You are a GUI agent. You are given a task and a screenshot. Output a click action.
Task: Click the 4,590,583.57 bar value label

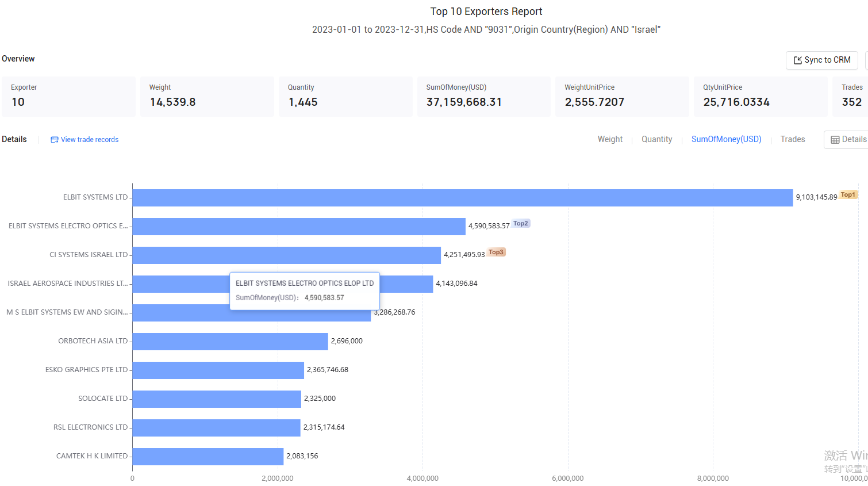(x=489, y=226)
